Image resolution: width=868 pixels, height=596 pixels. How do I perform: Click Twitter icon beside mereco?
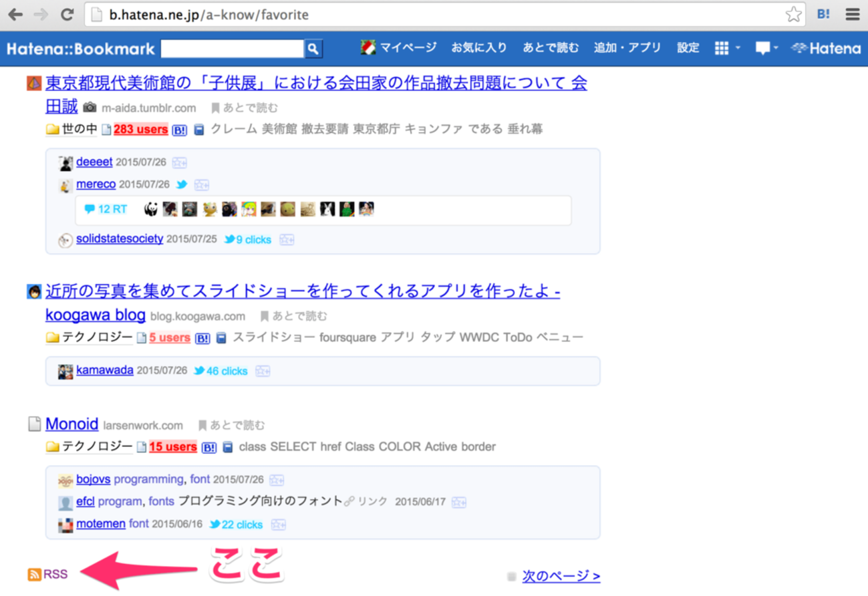coord(181,184)
